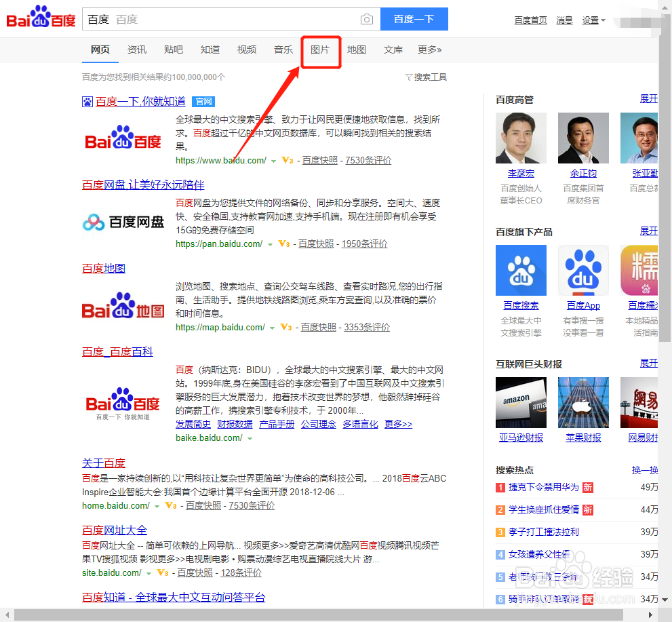The height and width of the screenshot is (622, 672).
Task: Click the V3 credit badge next to www.baidu.com
Action: 287,160
